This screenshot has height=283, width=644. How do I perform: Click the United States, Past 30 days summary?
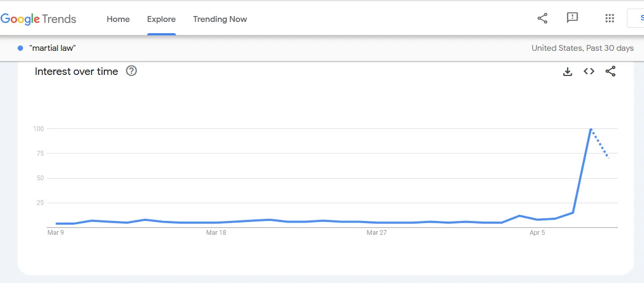pyautogui.click(x=582, y=48)
